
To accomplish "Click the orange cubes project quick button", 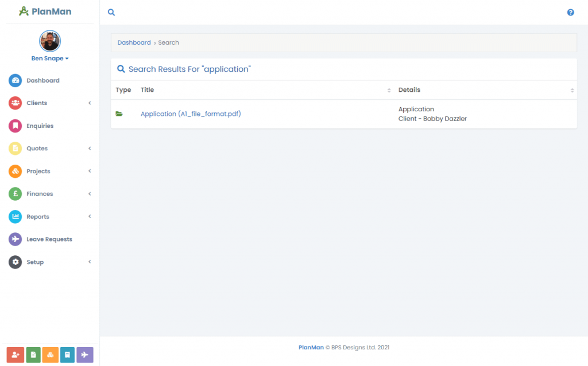I will point(51,355).
